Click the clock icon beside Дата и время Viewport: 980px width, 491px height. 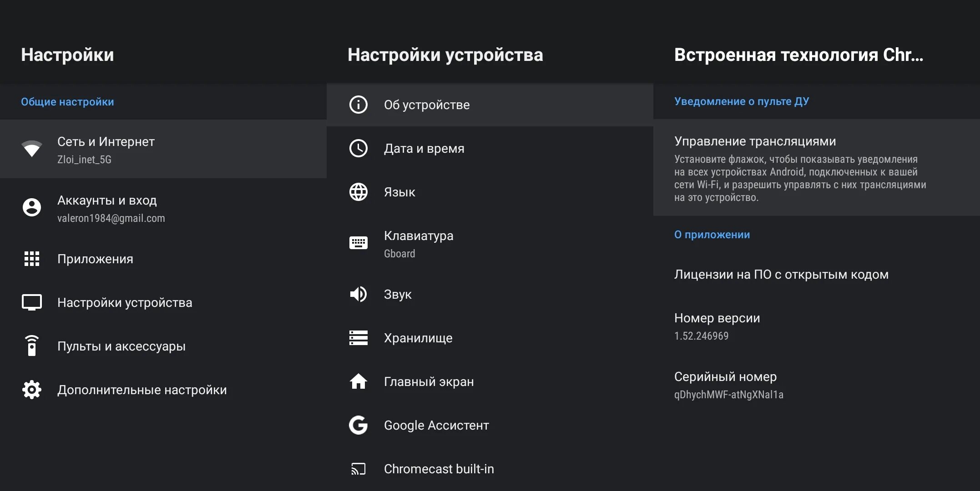click(359, 148)
